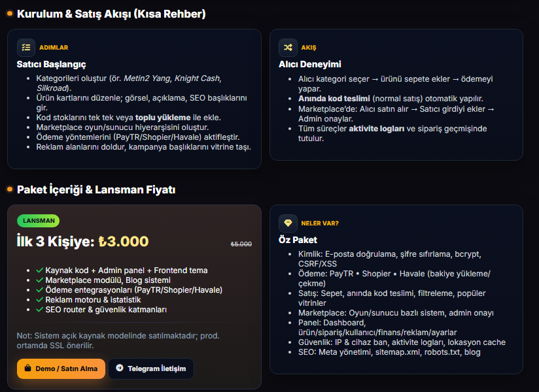Click the green LANSMAN badge
Viewport: 539px width, 392px height.
[38, 221]
